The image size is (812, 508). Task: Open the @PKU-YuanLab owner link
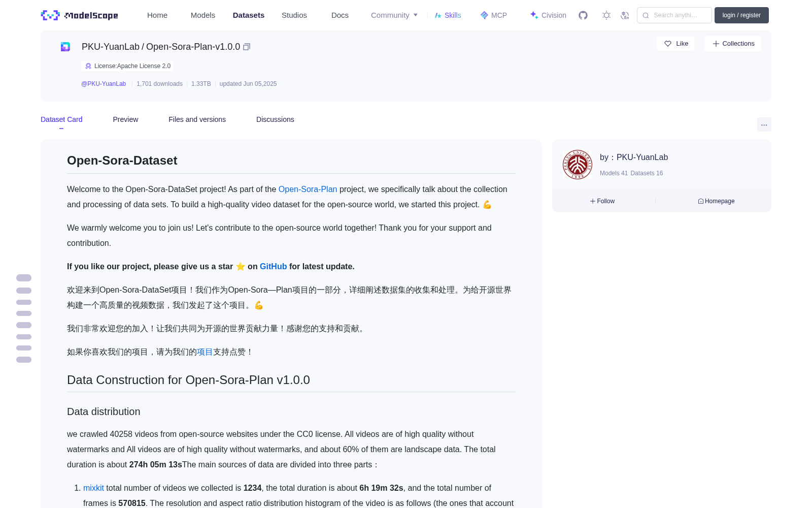tap(104, 84)
